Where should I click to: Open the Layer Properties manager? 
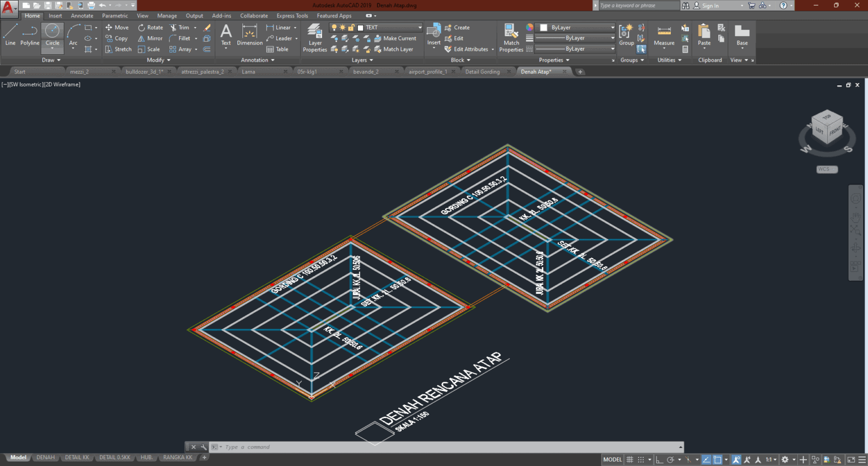click(x=315, y=38)
